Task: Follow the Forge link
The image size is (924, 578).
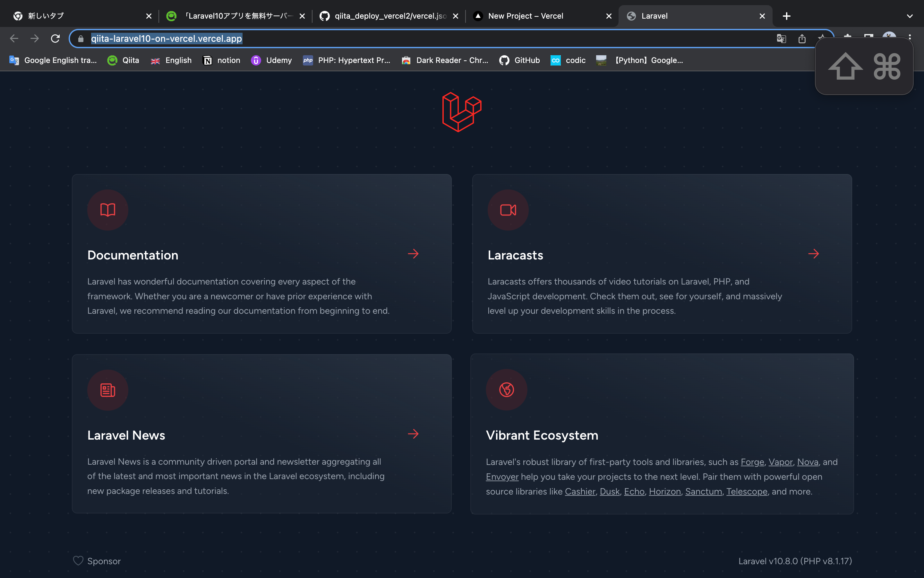Action: tap(752, 462)
